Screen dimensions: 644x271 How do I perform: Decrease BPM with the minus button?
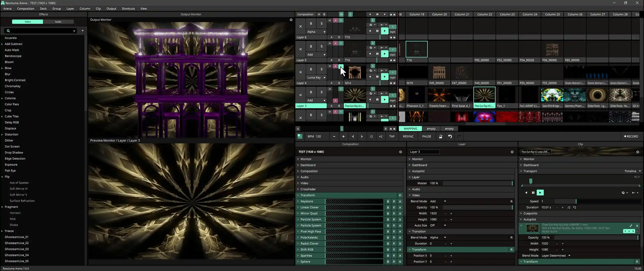[x=334, y=137]
